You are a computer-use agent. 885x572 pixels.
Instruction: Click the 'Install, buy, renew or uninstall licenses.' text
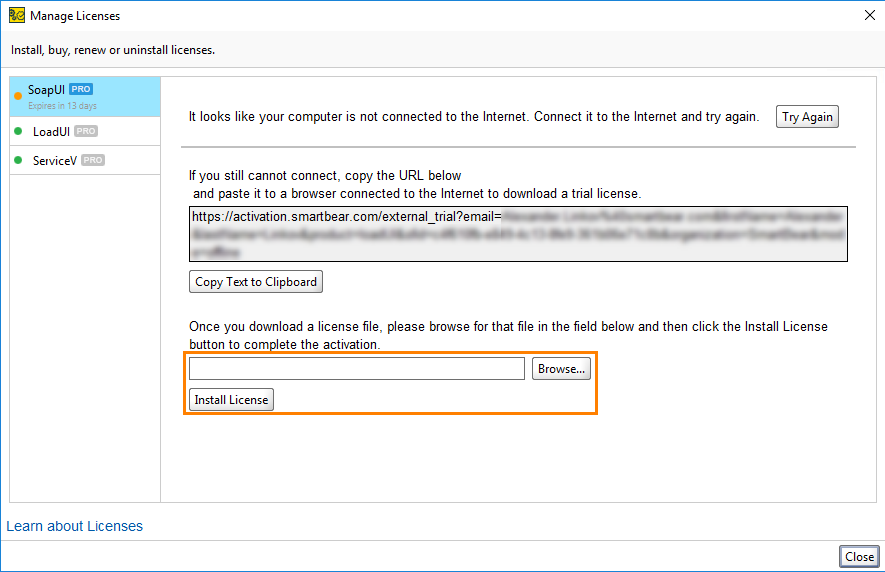coord(113,50)
